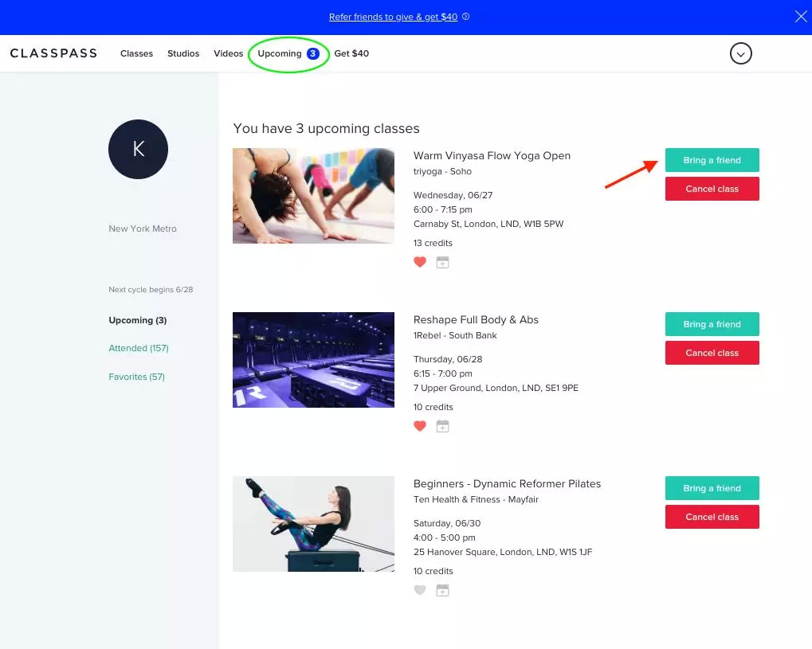Click Refer friends to give & get $40 link
This screenshot has width=812, height=649.
(x=393, y=17)
